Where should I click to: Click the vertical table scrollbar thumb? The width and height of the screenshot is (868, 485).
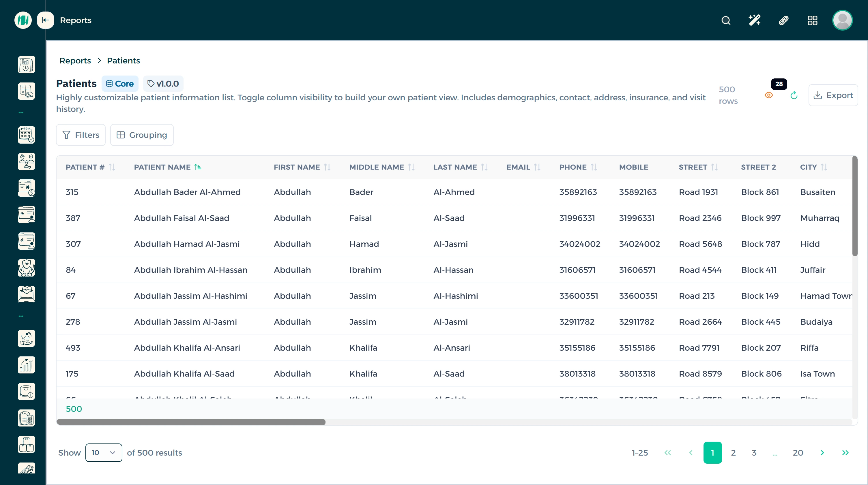coord(855,206)
